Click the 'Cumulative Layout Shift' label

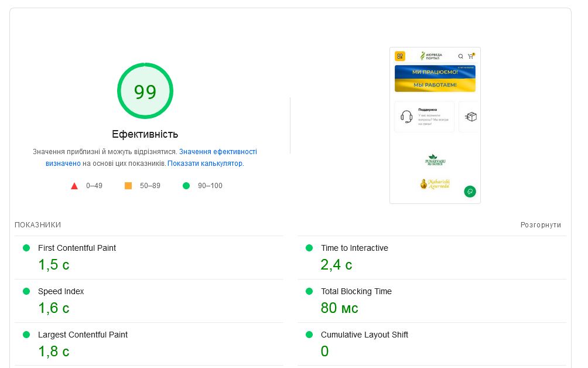[x=364, y=335]
